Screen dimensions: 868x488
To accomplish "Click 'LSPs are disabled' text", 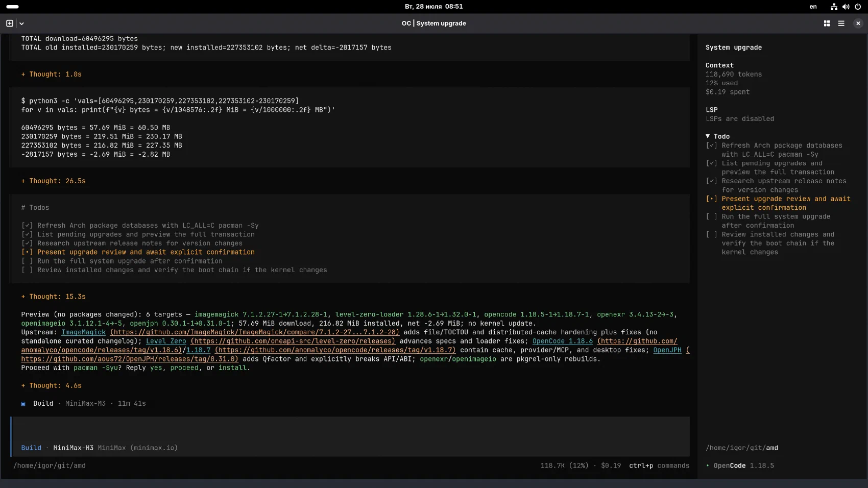I will (x=739, y=119).
